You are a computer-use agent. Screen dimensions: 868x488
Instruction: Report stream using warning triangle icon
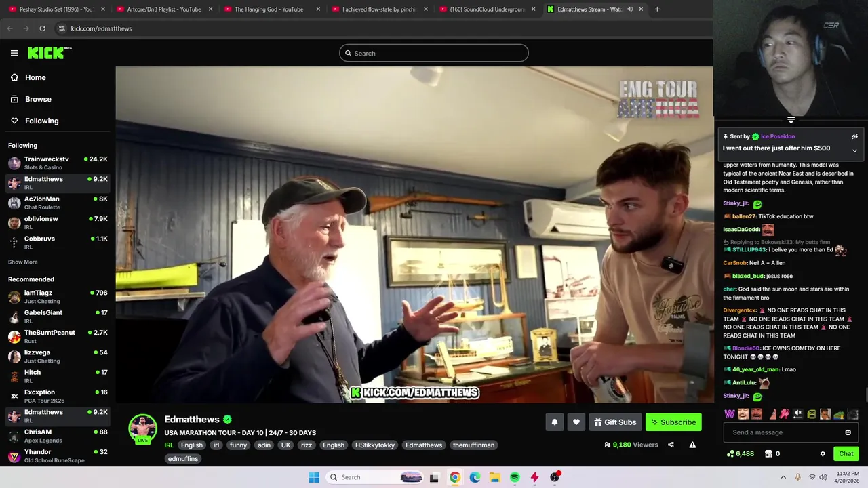point(692,445)
